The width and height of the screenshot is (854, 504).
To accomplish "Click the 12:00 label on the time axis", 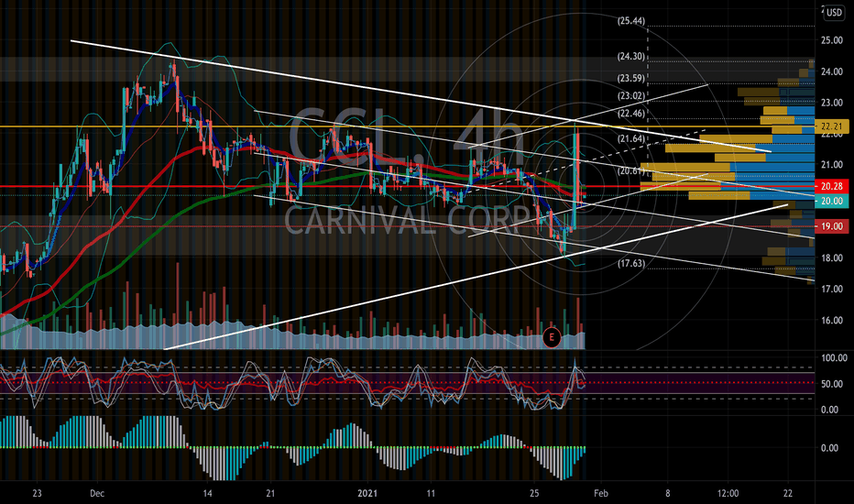I will pos(728,494).
